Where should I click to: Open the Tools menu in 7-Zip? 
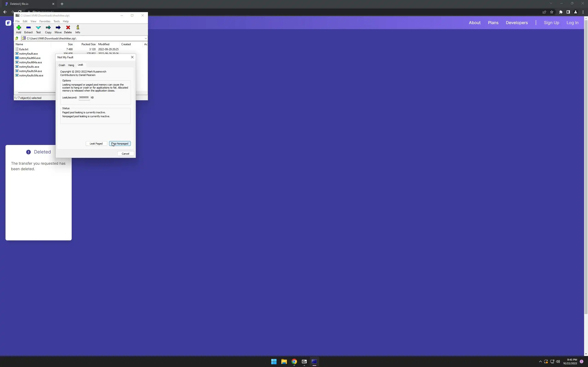[x=56, y=21]
